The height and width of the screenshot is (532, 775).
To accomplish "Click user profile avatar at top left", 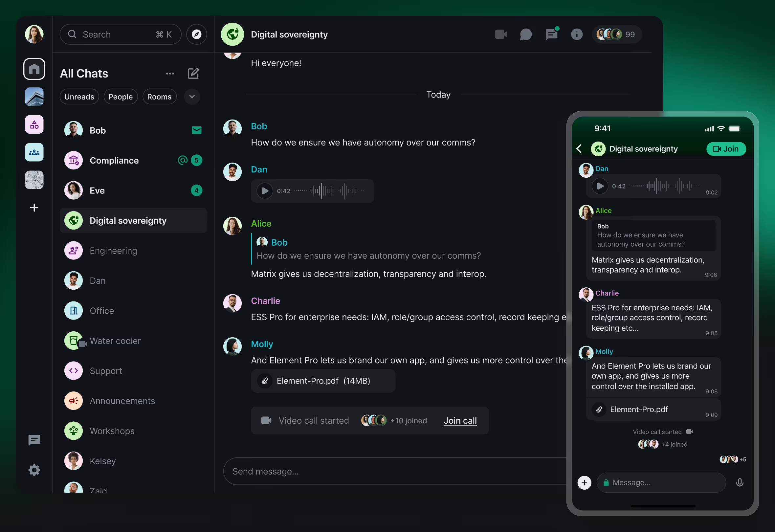I will [x=34, y=34].
